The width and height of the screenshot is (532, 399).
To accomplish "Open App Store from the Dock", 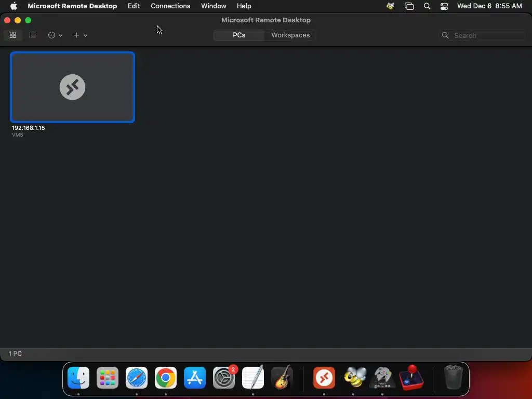I will click(x=195, y=378).
